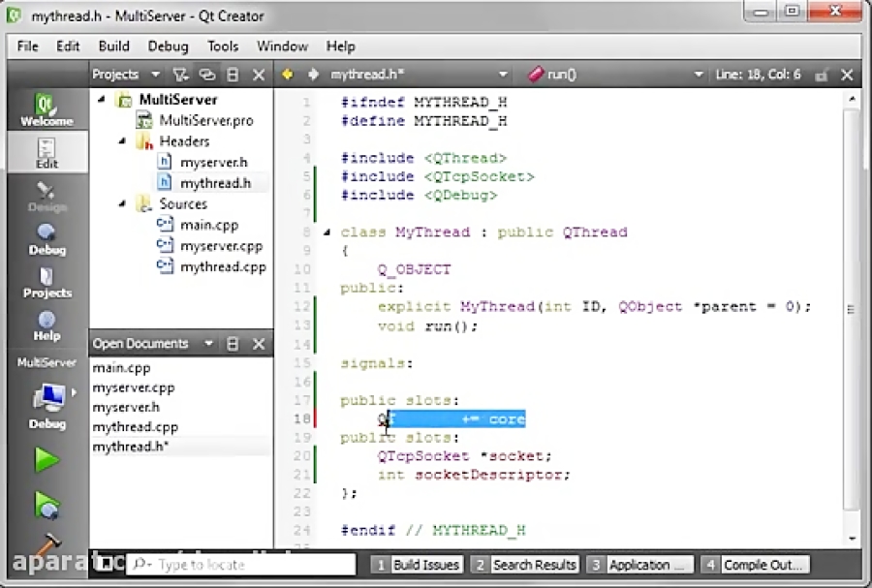
Task: Open the Tools menu
Action: coord(223,46)
